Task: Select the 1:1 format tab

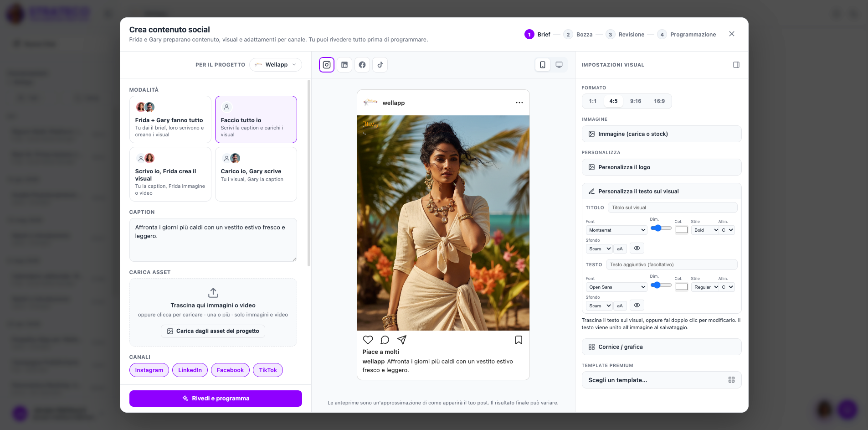Action: coord(593,101)
